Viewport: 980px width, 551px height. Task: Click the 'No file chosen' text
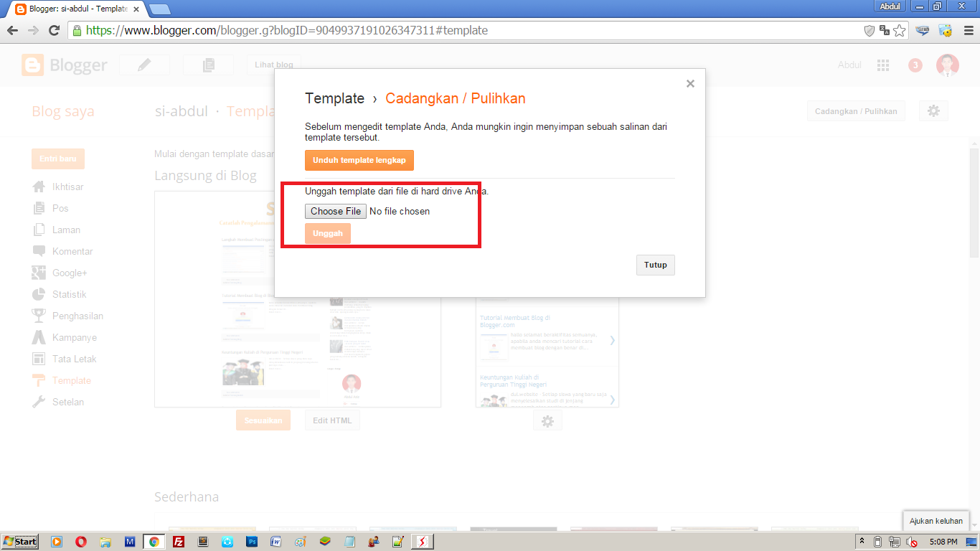[x=400, y=211]
